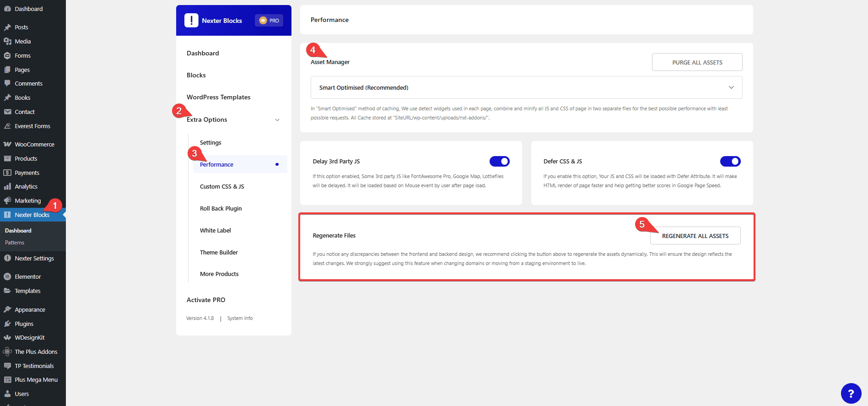Toggle the Delay 3rd Party JS switch
The image size is (868, 406).
(x=500, y=161)
